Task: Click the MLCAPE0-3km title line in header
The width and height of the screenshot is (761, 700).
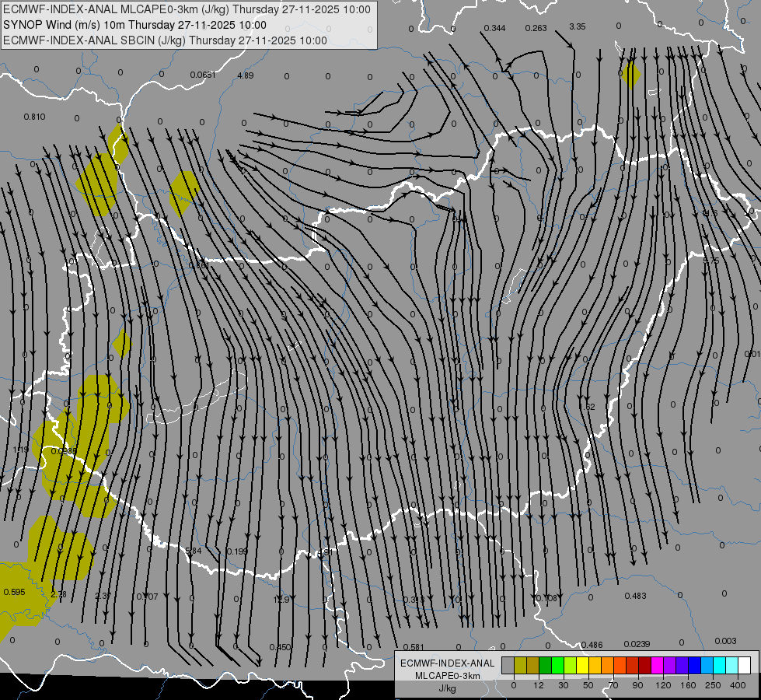Action: click(x=187, y=9)
